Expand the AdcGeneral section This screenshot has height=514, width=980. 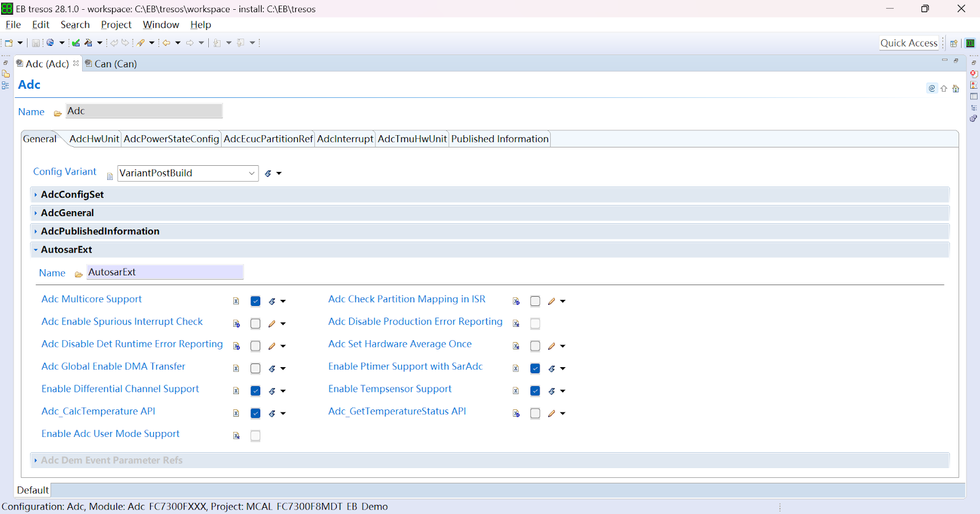click(x=36, y=213)
